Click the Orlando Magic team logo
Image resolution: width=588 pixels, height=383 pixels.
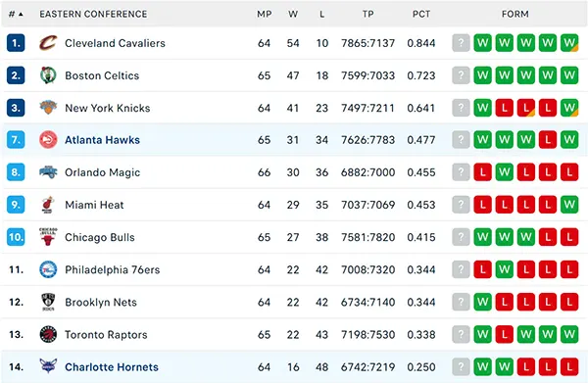coord(48,172)
